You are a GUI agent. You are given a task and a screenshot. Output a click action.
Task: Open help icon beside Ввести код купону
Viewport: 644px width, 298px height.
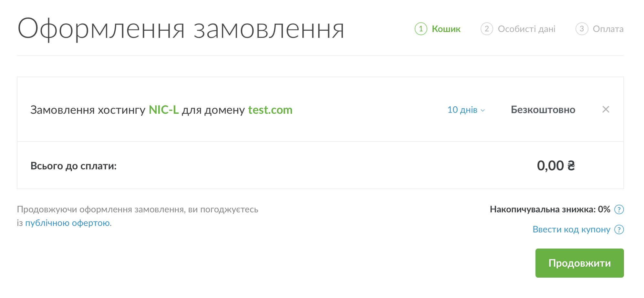(619, 229)
